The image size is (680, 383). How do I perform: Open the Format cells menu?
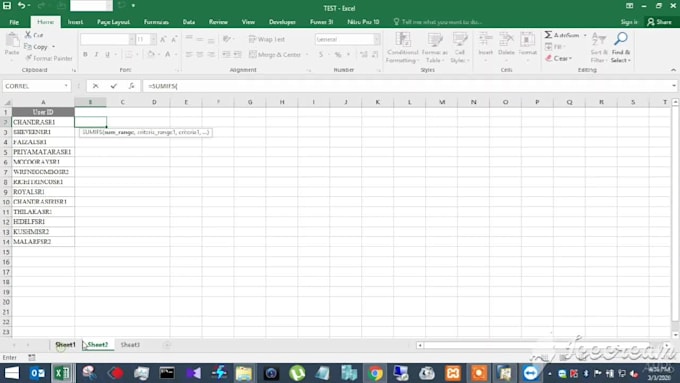click(x=527, y=45)
